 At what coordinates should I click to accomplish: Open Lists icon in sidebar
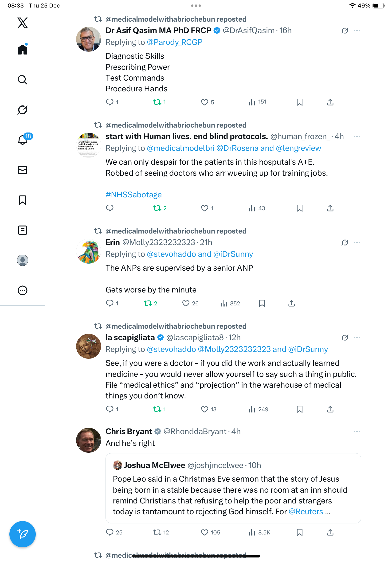click(23, 230)
